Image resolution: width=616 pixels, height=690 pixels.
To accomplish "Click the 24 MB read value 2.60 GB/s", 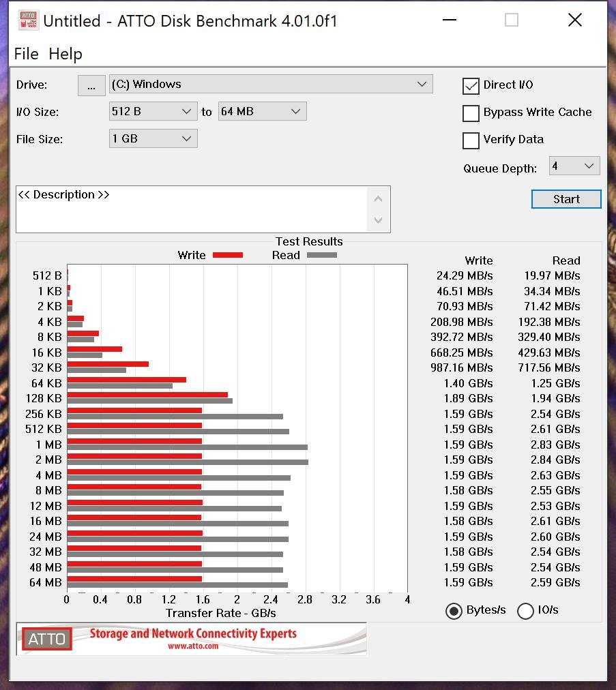I will (x=555, y=537).
